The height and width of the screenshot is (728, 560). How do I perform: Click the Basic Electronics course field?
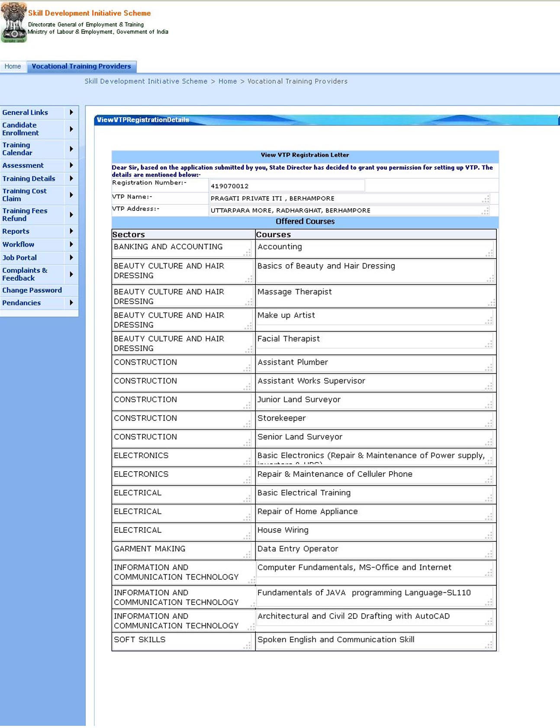coord(375,457)
